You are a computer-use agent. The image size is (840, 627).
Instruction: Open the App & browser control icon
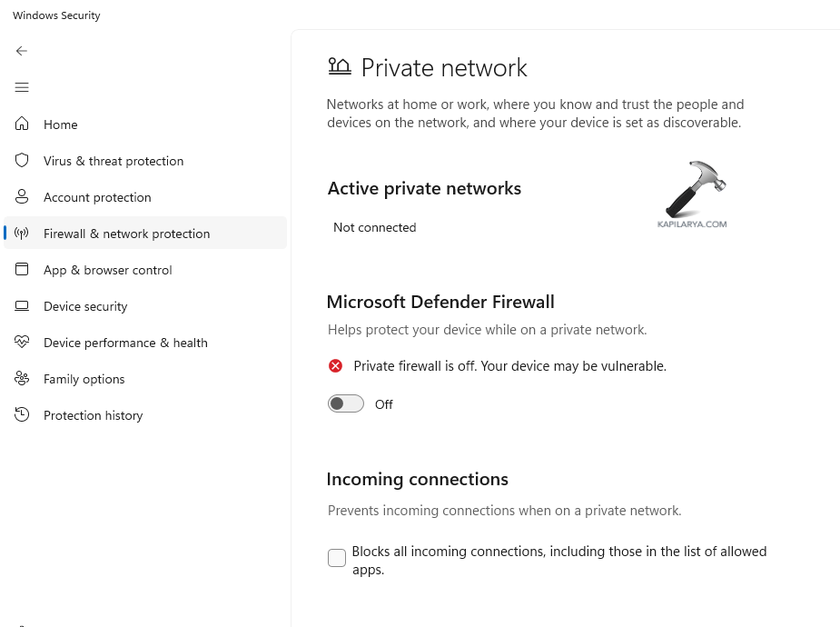(21, 270)
